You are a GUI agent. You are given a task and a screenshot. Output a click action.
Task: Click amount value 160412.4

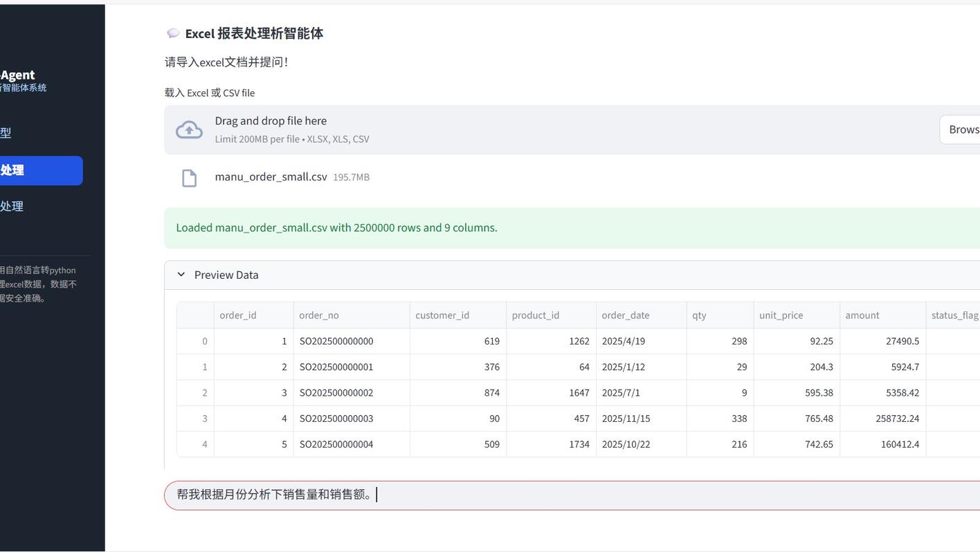point(882,444)
